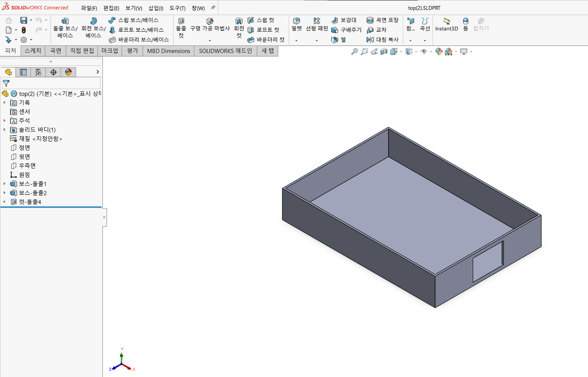The image size is (588, 377).
Task: Click the Curves (곡선) tool
Action: point(425,25)
